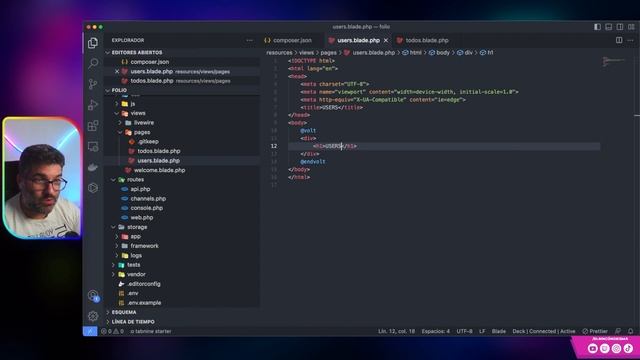640x360 pixels.
Task: Click Prettier status bar item
Action: [595, 331]
